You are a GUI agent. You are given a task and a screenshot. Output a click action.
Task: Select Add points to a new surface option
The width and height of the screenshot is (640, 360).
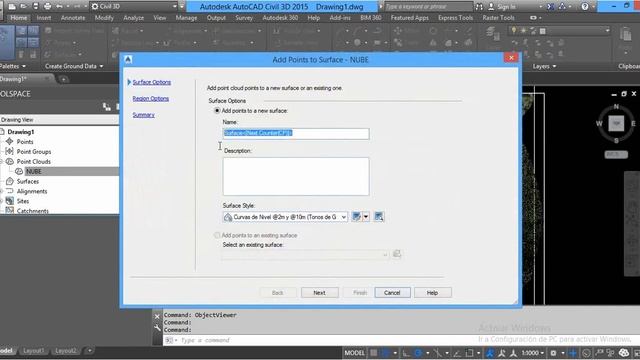tap(217, 111)
